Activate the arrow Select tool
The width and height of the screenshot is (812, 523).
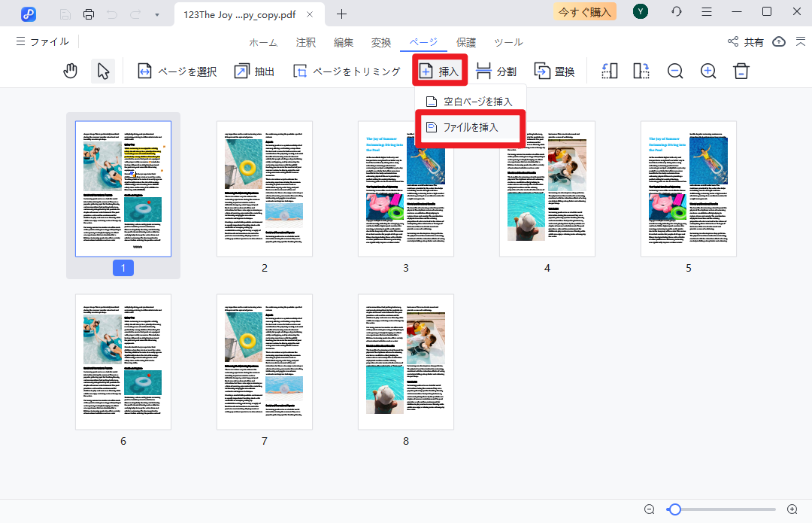[103, 71]
